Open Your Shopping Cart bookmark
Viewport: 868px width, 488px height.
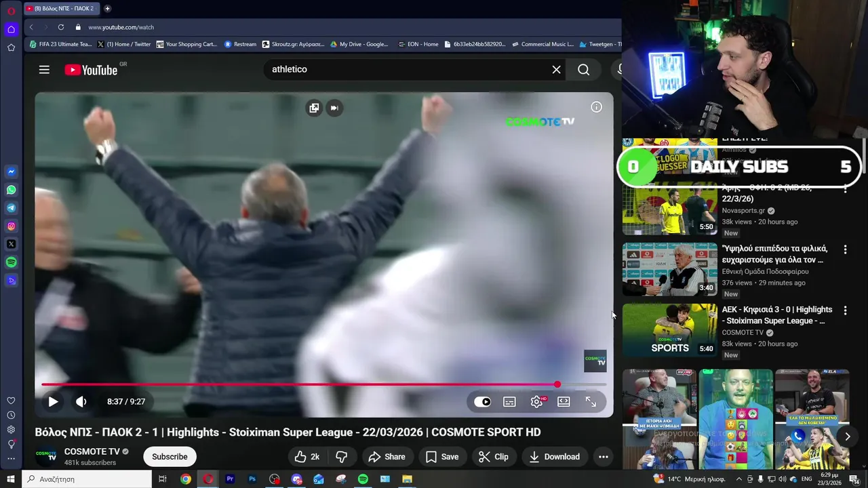tap(186, 44)
